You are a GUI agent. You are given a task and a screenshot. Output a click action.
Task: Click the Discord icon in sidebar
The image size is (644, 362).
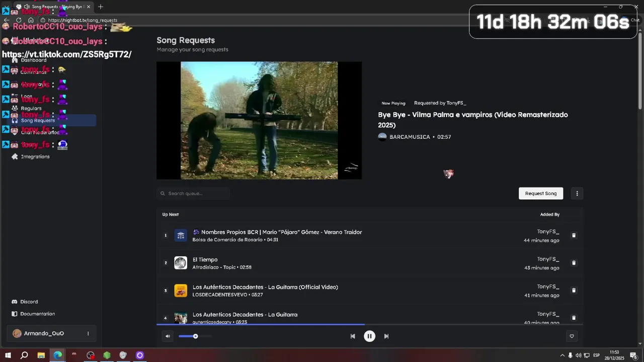pyautogui.click(x=15, y=302)
